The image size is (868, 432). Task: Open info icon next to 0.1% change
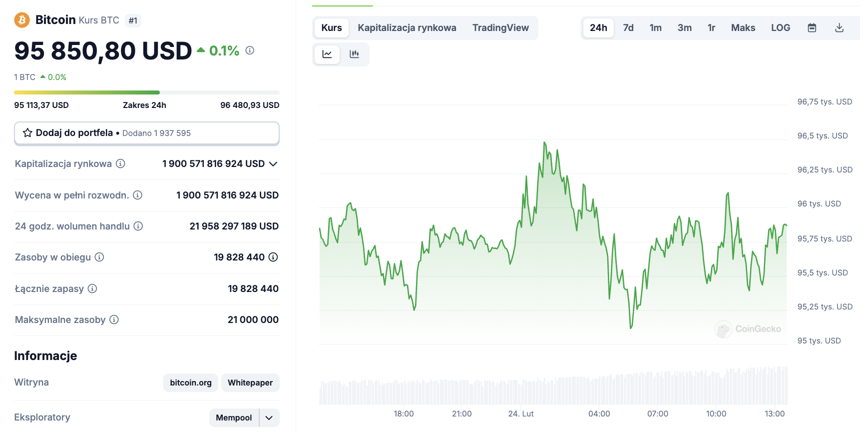[x=250, y=50]
